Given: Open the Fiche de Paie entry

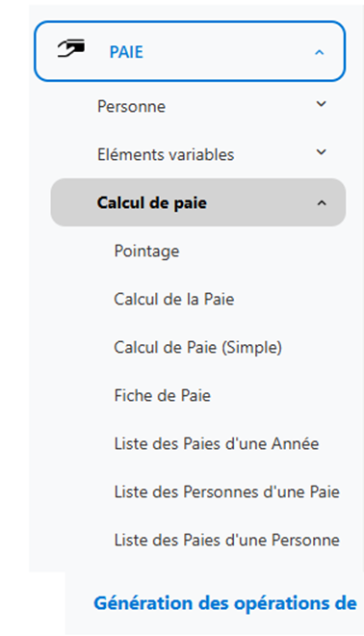Looking at the screenshot, I should pos(163,395).
